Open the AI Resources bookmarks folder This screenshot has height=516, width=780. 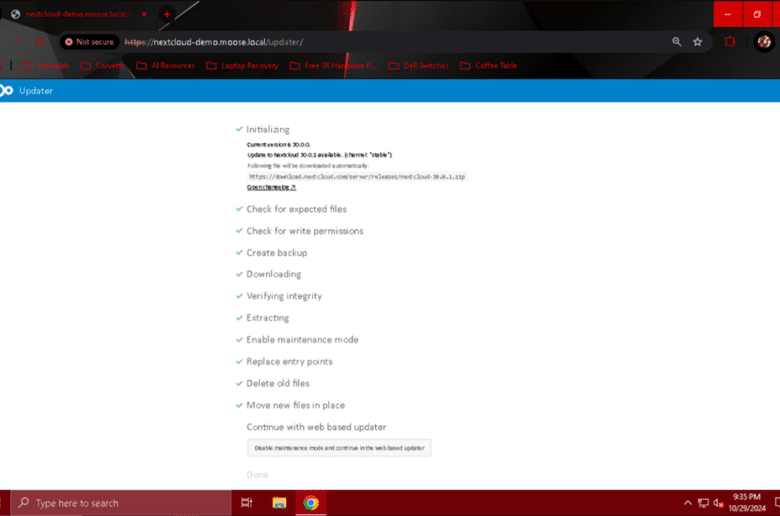point(166,66)
